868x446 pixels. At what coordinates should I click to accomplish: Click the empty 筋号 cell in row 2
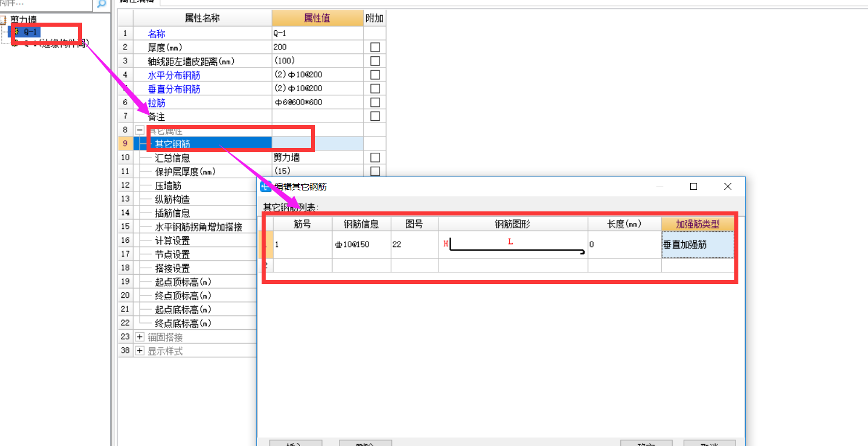point(302,265)
